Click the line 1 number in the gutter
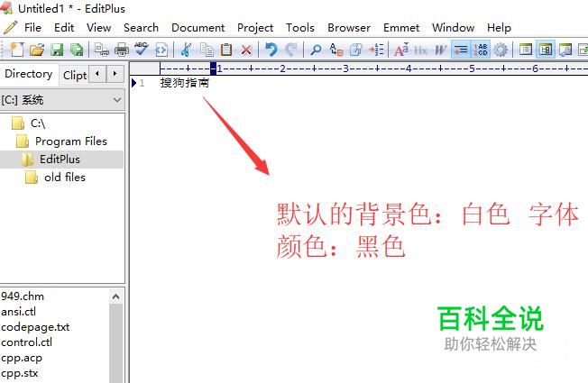This screenshot has width=588, height=383. click(142, 83)
